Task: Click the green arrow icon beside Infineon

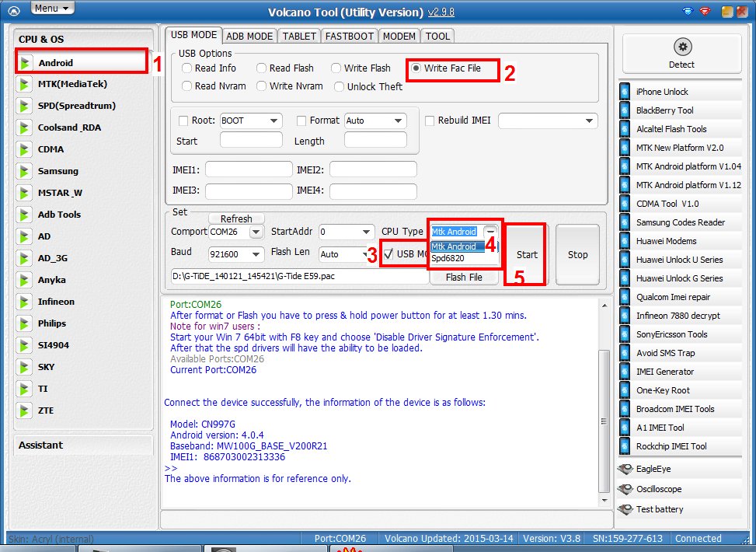Action: [x=23, y=302]
